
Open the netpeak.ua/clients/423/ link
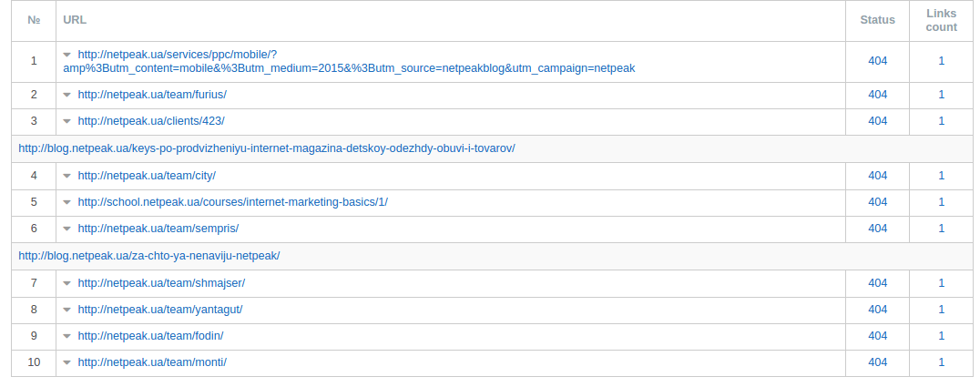point(150,121)
